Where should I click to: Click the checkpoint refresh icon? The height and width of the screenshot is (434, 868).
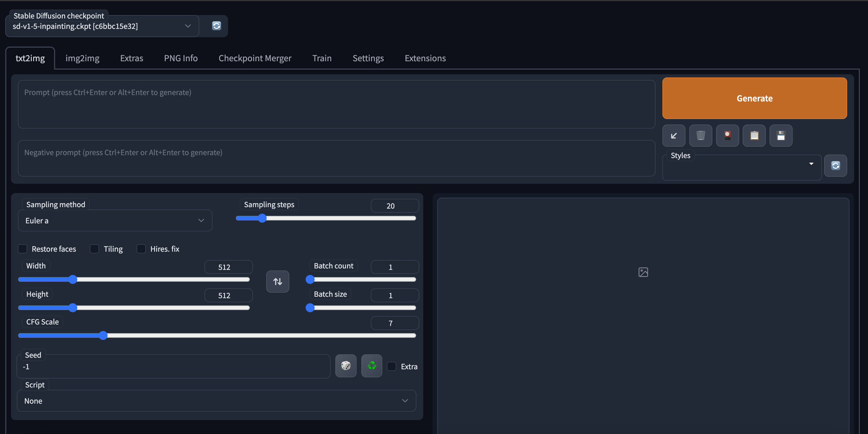coord(216,26)
